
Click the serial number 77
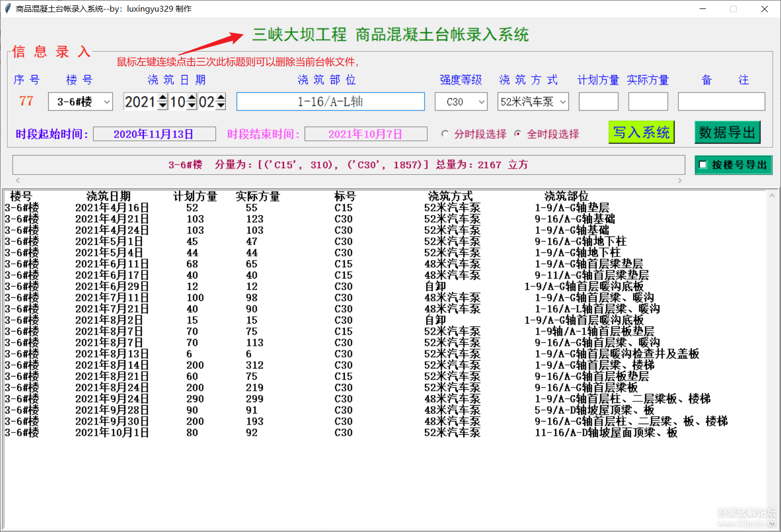26,101
